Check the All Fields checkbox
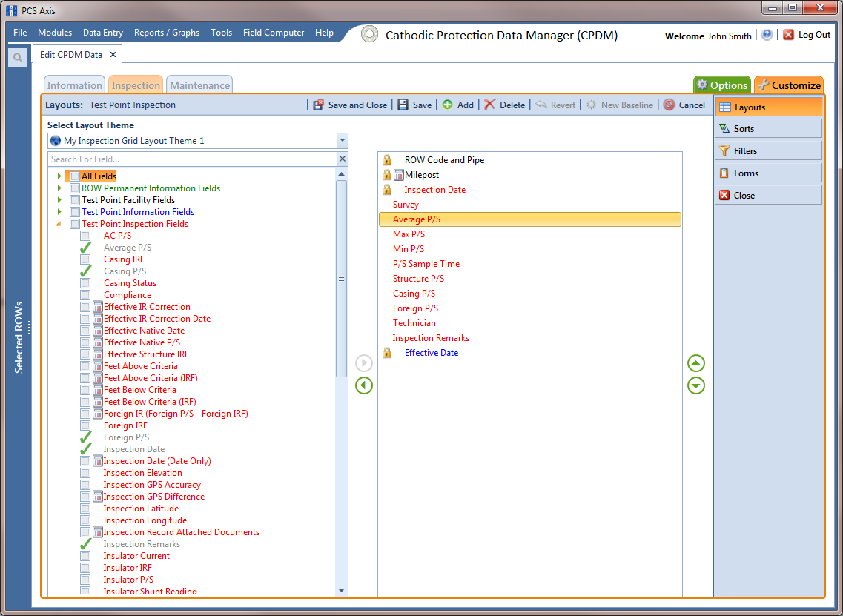This screenshot has width=843, height=616. pos(75,176)
